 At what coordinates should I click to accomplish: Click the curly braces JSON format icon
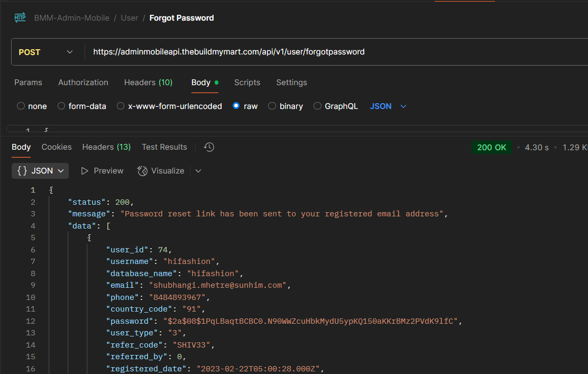point(22,171)
